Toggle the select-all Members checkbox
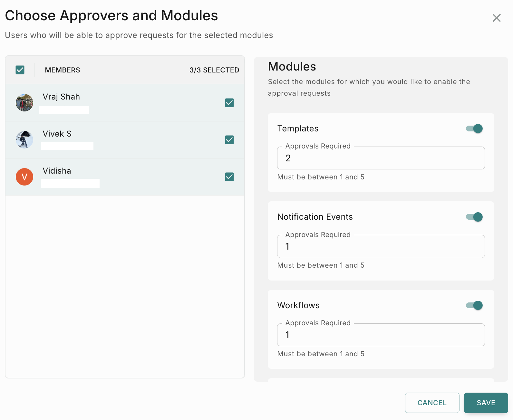The width and height of the screenshot is (513, 420). pos(20,70)
